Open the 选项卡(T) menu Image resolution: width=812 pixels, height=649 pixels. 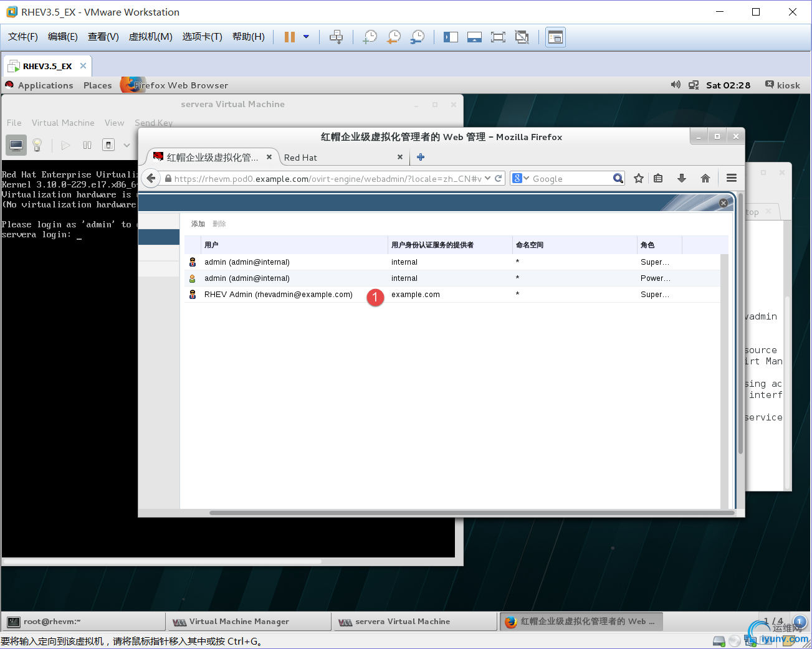[x=203, y=37]
